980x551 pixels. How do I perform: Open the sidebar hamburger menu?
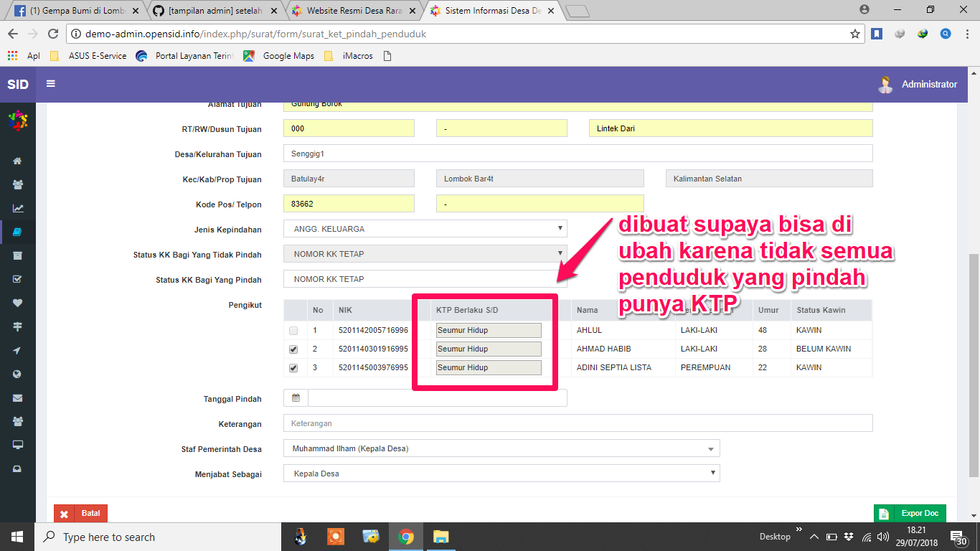tap(50, 83)
